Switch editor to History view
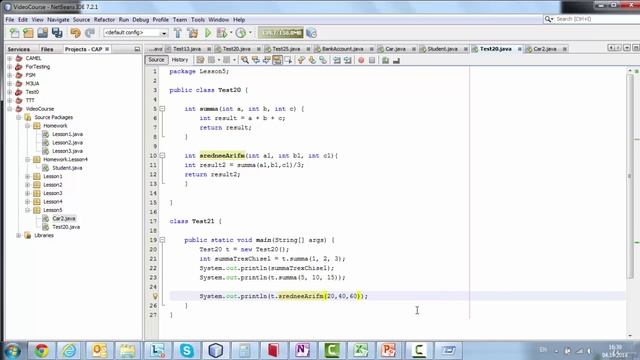The width and height of the screenshot is (640, 360). pyautogui.click(x=180, y=60)
